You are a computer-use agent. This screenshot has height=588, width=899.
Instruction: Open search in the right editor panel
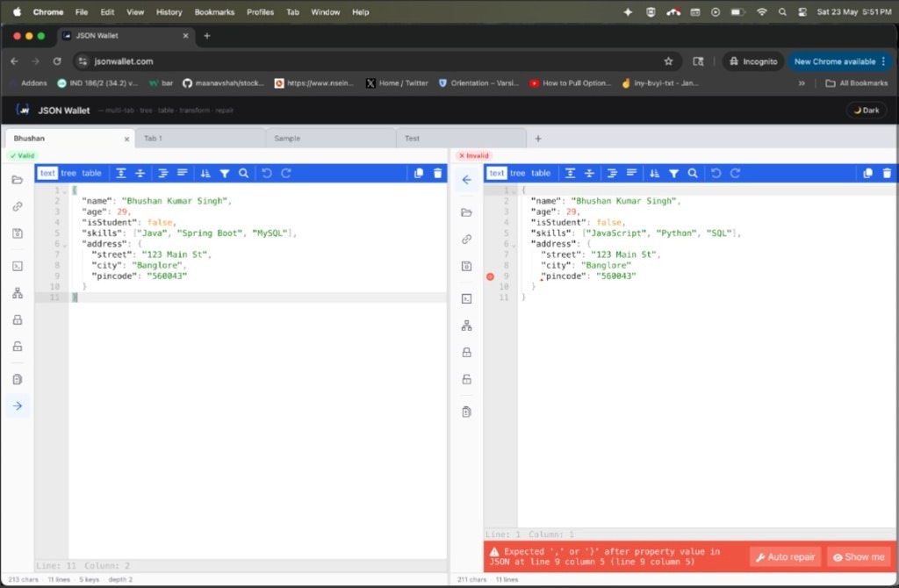tap(693, 173)
